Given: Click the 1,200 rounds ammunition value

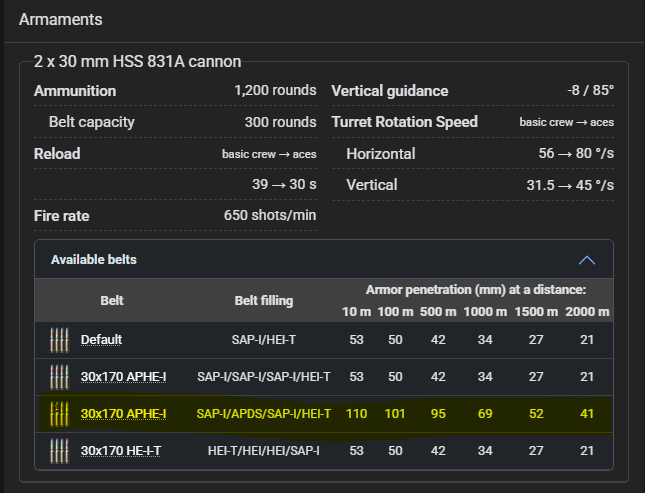Looking at the screenshot, I should (275, 90).
